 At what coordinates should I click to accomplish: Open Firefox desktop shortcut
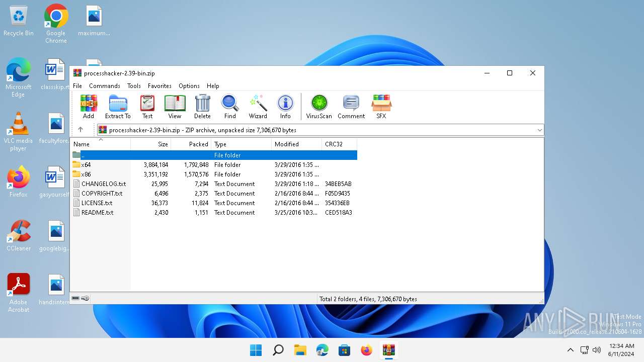pyautogui.click(x=19, y=182)
